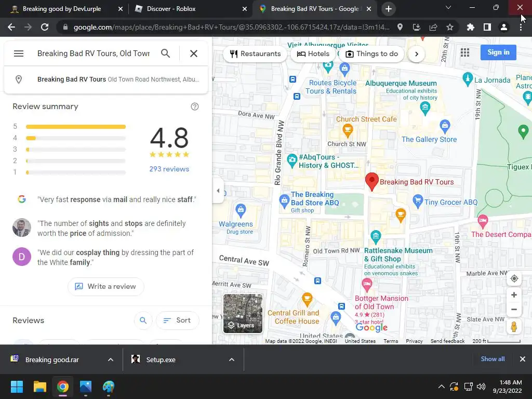The height and width of the screenshot is (399, 532).
Task: Click Write a review button
Action: tap(106, 286)
